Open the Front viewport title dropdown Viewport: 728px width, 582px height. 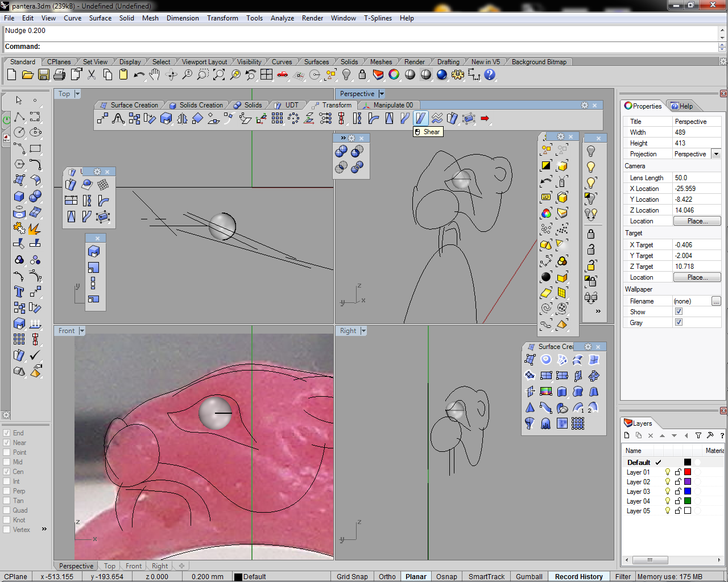pyautogui.click(x=82, y=331)
